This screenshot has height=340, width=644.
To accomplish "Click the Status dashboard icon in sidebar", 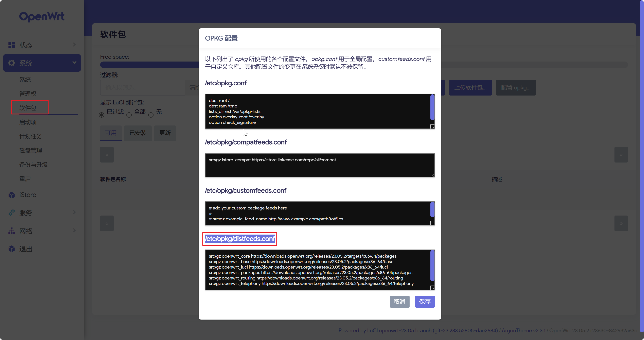I will click(x=12, y=45).
